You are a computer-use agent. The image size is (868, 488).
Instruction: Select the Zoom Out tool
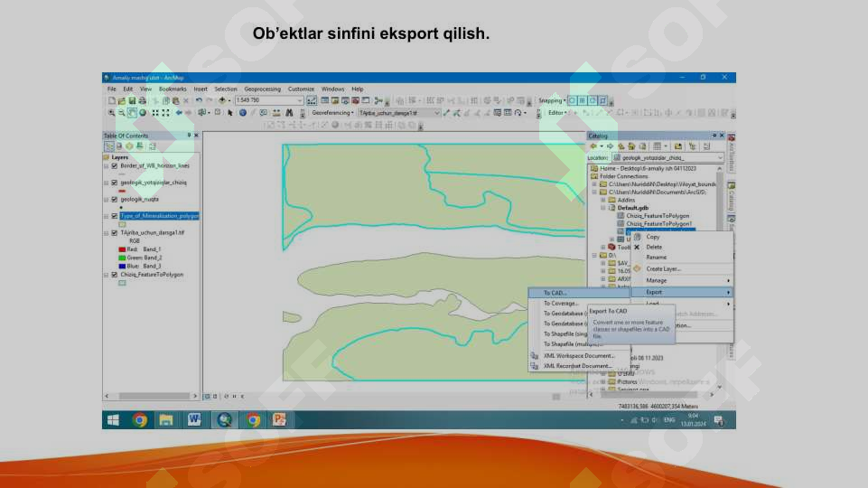pos(122,113)
